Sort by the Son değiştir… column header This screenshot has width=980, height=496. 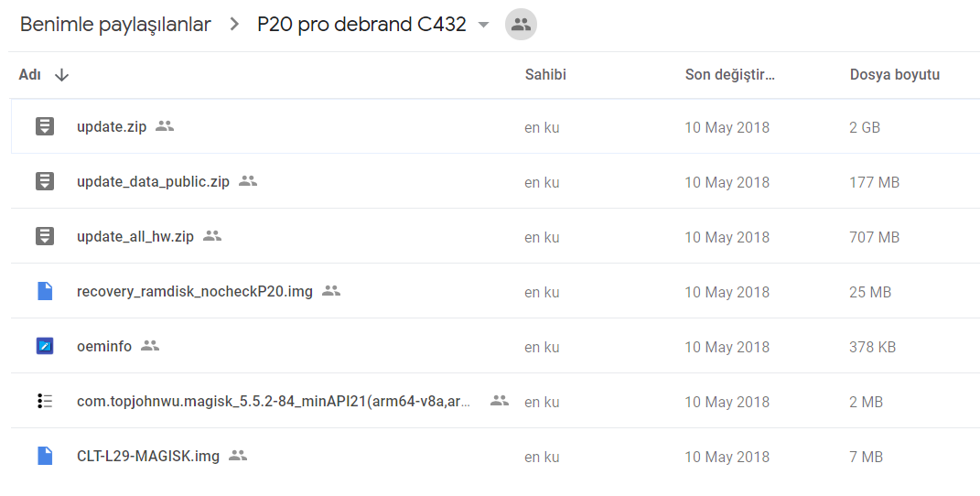(x=729, y=74)
